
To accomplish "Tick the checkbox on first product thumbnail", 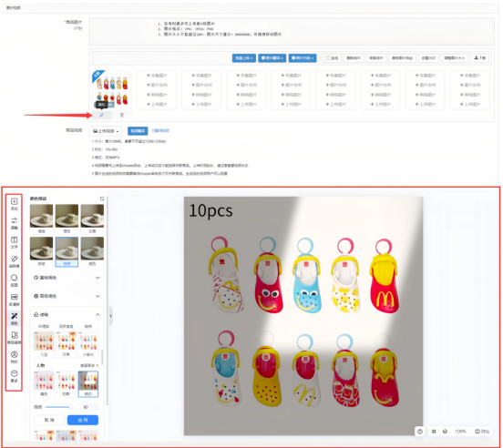I will [x=127, y=75].
